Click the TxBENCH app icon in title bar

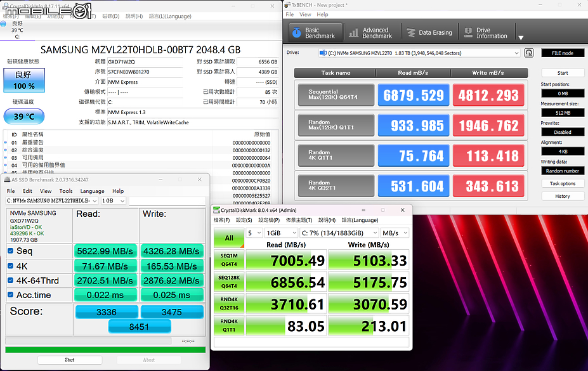coord(287,5)
